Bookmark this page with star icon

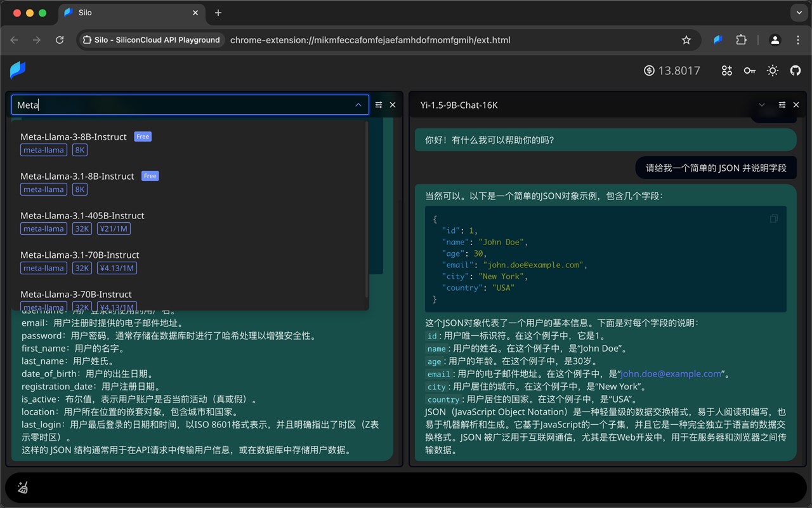[x=686, y=40]
